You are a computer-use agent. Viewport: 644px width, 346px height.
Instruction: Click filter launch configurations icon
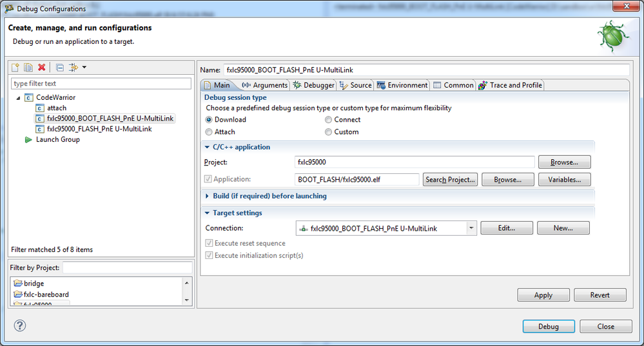tap(73, 67)
